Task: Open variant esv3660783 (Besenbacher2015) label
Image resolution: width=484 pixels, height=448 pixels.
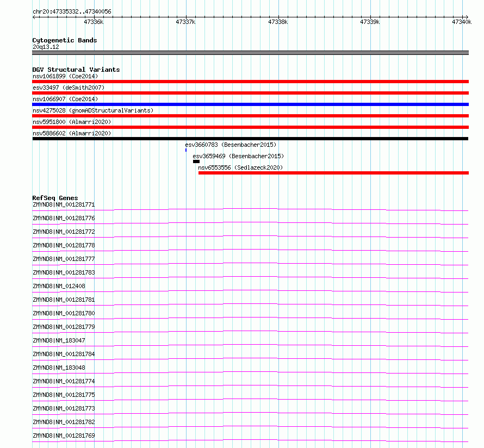Action: pos(231,145)
